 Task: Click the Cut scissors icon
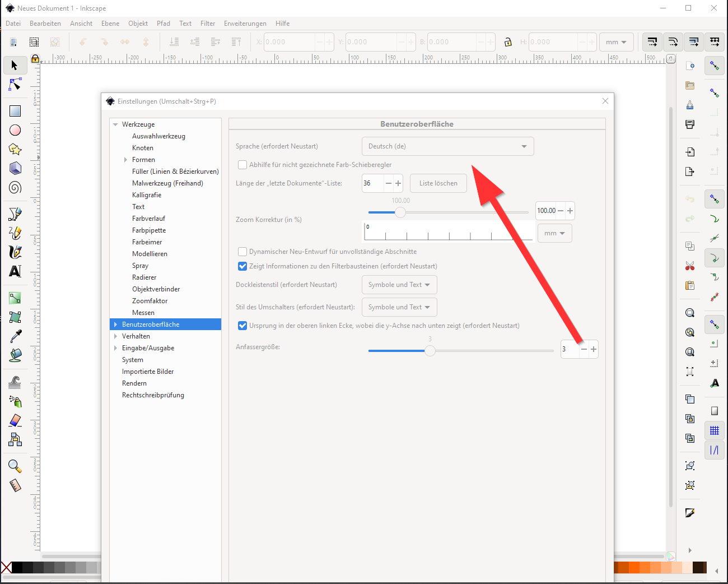coord(690,266)
